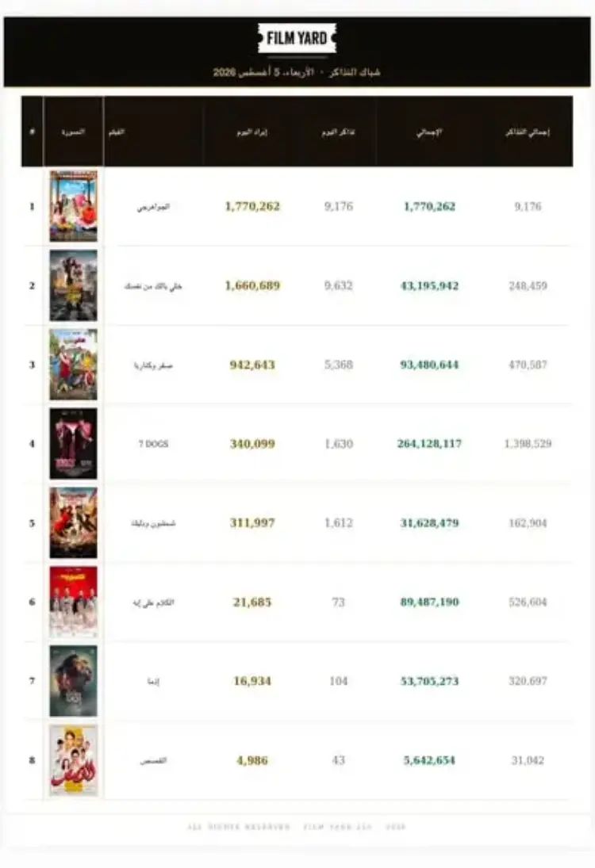The image size is (595, 868).
Task: Click the daily revenue value 1,770,262
Action: pos(252,206)
